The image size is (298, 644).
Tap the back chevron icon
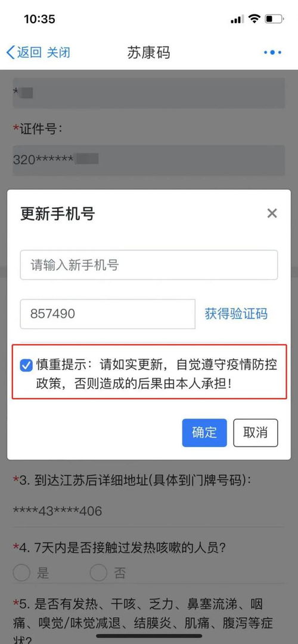10,52
